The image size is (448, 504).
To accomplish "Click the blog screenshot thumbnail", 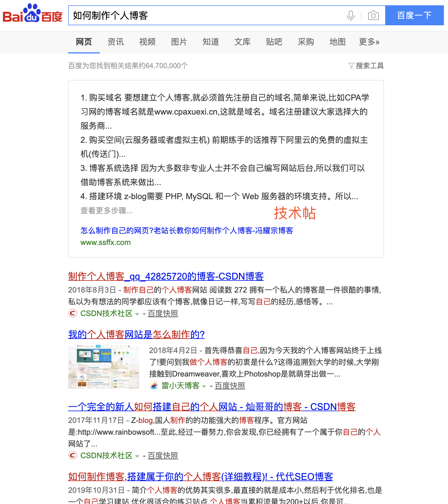I will tap(104, 367).
